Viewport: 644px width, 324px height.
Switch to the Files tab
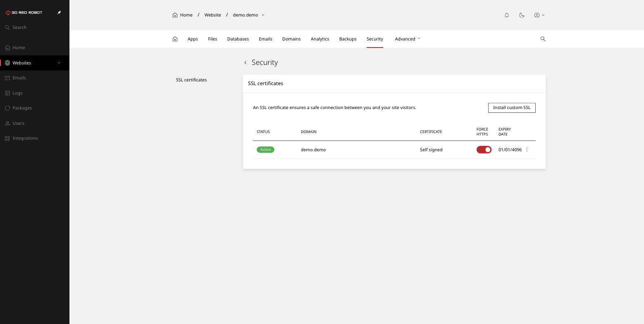click(x=212, y=39)
